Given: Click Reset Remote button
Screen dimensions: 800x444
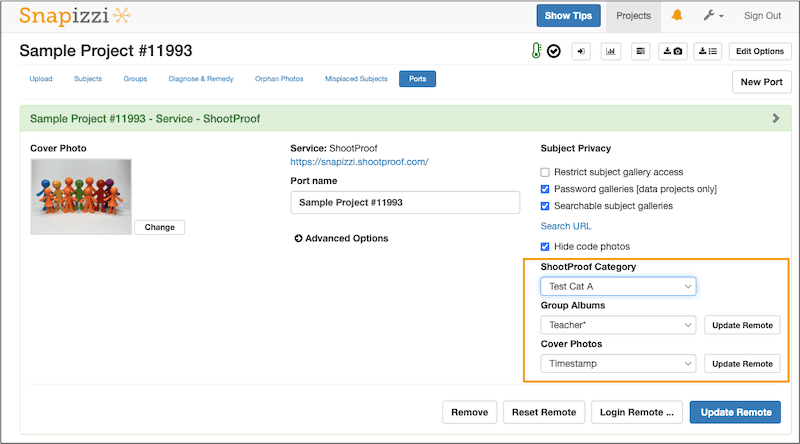Looking at the screenshot, I should pyautogui.click(x=544, y=412).
